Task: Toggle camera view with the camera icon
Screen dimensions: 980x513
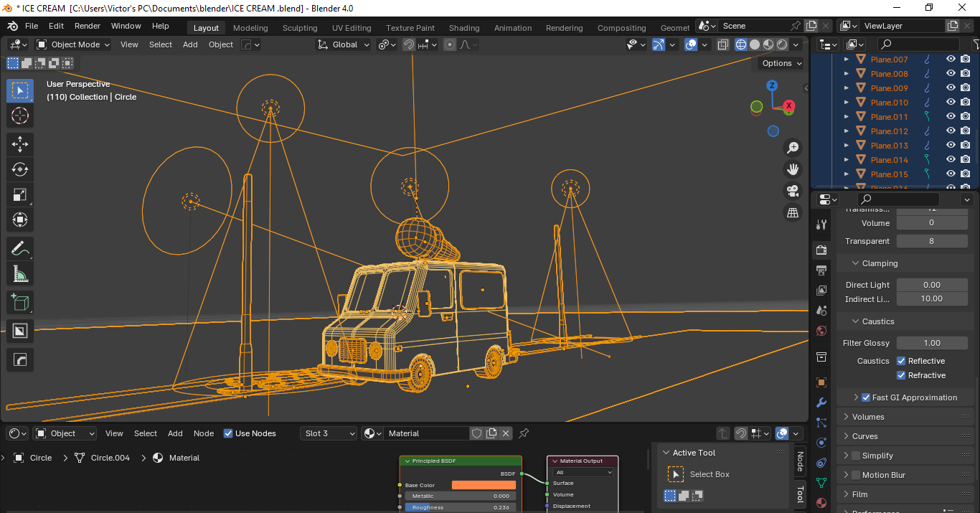Action: 793,191
